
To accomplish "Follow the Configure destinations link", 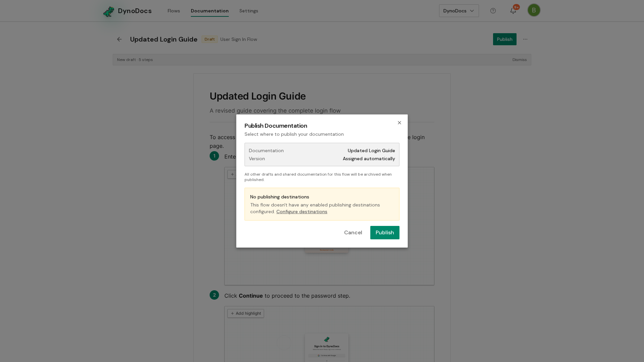I will click(x=302, y=212).
